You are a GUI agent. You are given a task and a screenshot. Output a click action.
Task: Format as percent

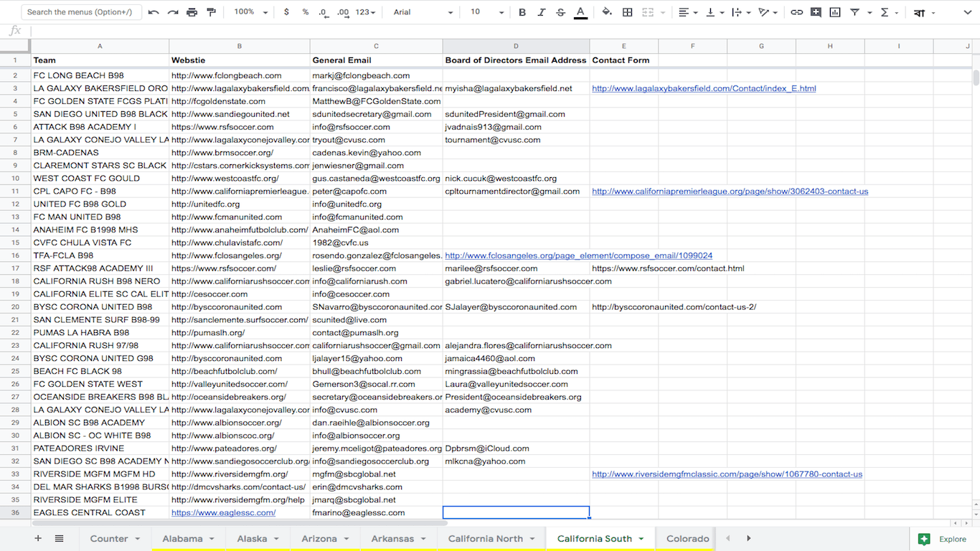306,12
